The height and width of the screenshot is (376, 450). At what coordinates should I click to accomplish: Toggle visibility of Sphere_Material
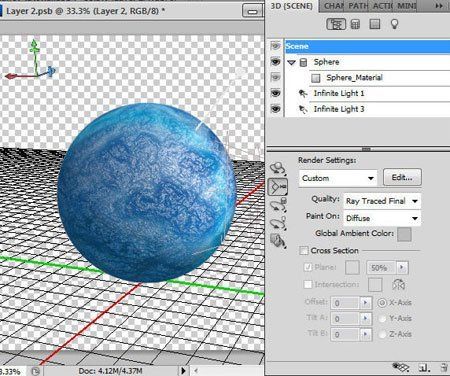coord(275,77)
